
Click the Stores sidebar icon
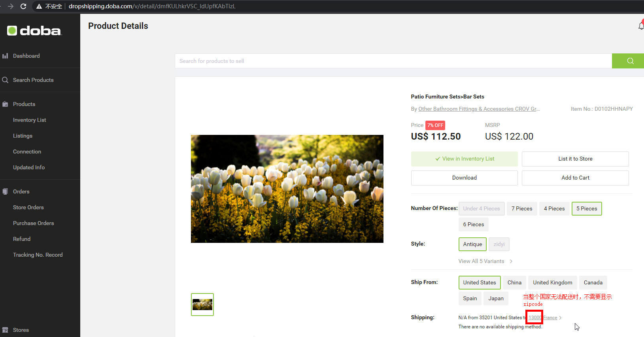5,330
